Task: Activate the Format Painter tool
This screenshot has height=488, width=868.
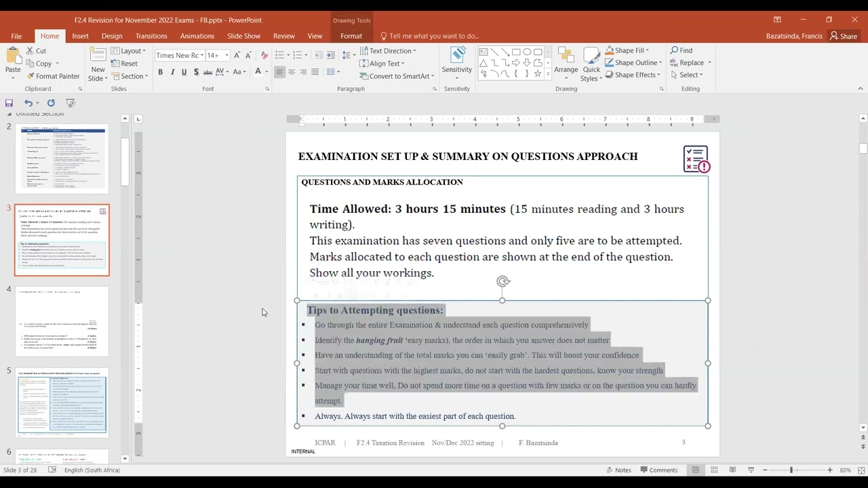Action: pos(52,77)
